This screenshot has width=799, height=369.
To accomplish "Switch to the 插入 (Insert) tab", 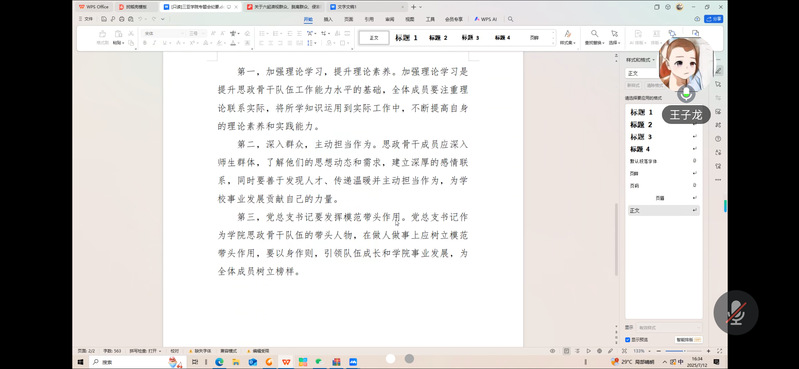I will (328, 19).
